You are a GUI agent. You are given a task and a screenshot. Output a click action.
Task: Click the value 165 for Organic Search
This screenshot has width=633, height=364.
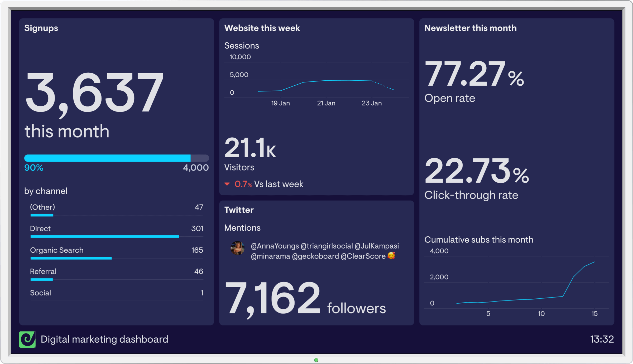pos(197,250)
